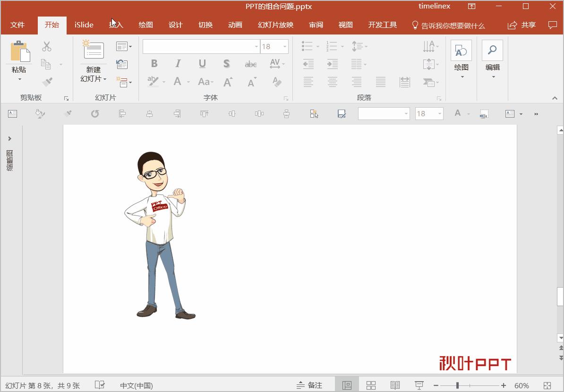Expand the collapsed thumbnail pane
The height and width of the screenshot is (392, 564).
pyautogui.click(x=9, y=138)
